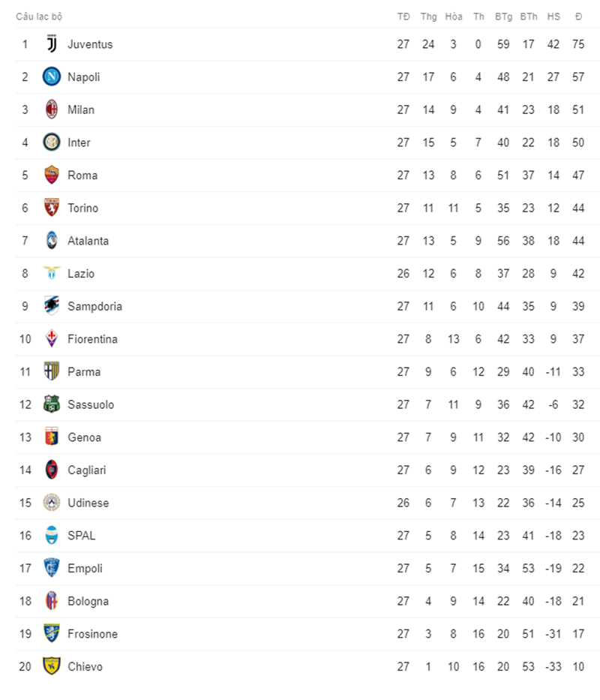
Task: Open the Genoa team link
Action: coord(84,437)
